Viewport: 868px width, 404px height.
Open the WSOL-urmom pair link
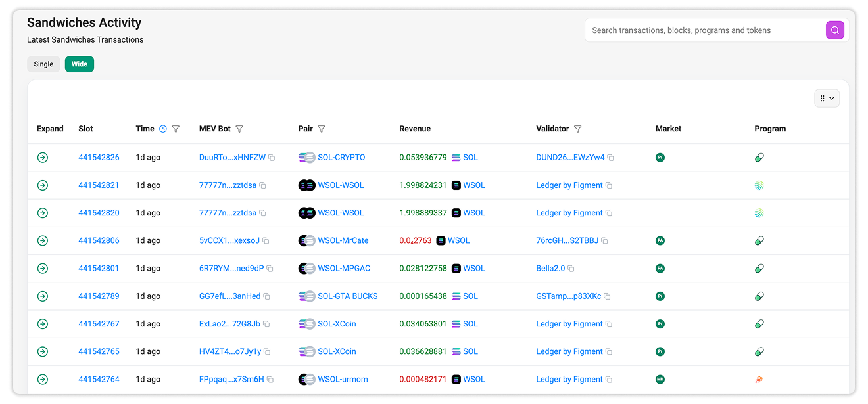[x=343, y=379]
